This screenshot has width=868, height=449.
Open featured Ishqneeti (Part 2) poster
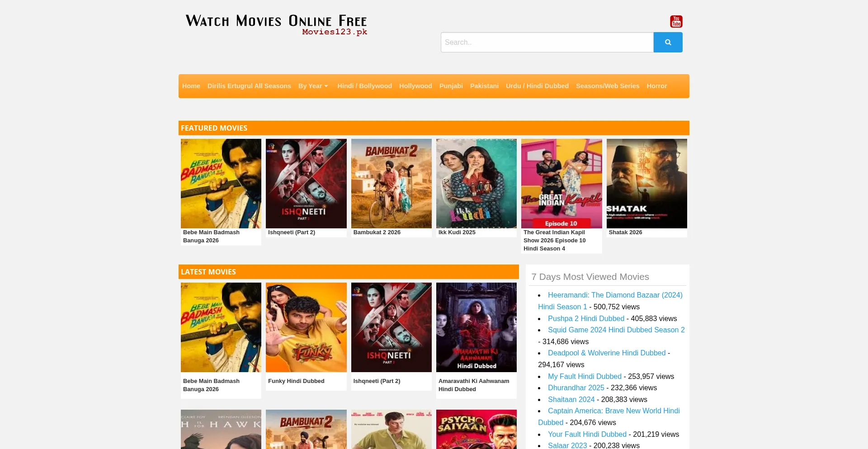pos(306,184)
